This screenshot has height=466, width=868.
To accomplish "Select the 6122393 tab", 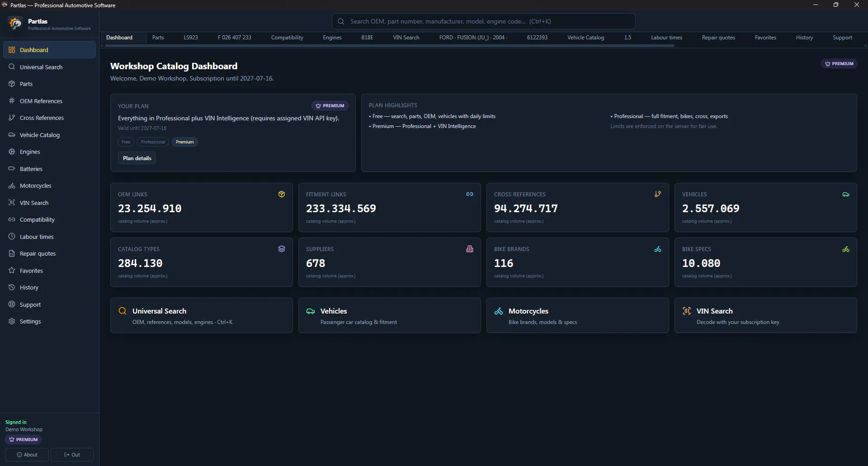I will point(537,38).
